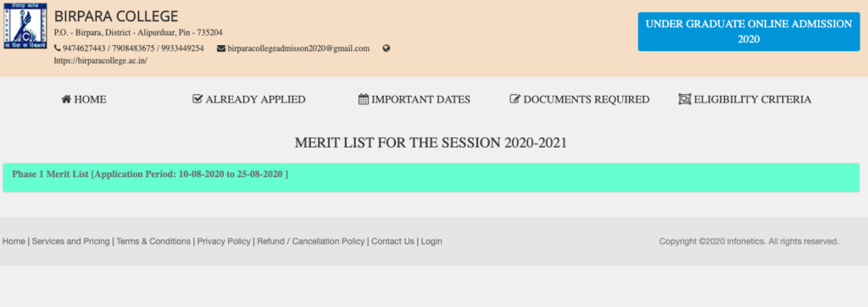Open the Privacy Policy footer link
This screenshot has width=868, height=307.
(224, 241)
